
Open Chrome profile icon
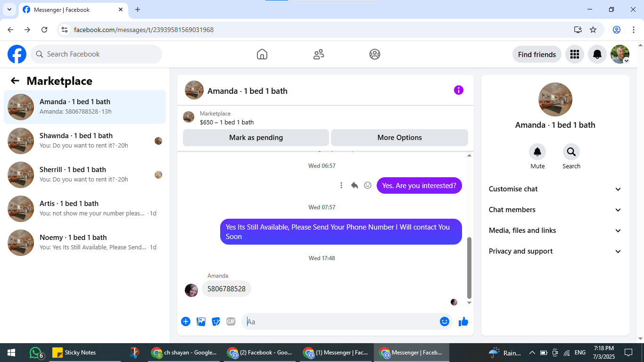617,30
